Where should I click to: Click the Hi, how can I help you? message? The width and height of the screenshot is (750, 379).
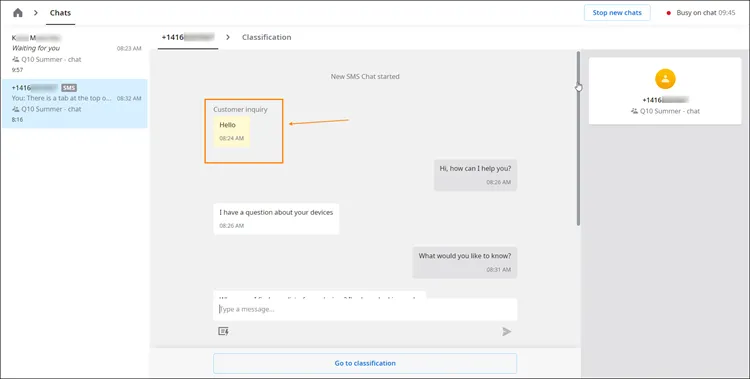pos(475,175)
